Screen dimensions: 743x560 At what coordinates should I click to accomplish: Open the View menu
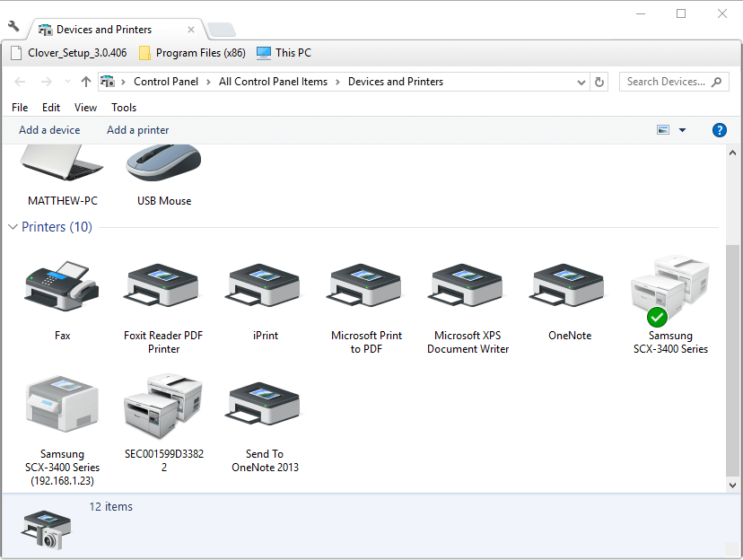click(86, 108)
